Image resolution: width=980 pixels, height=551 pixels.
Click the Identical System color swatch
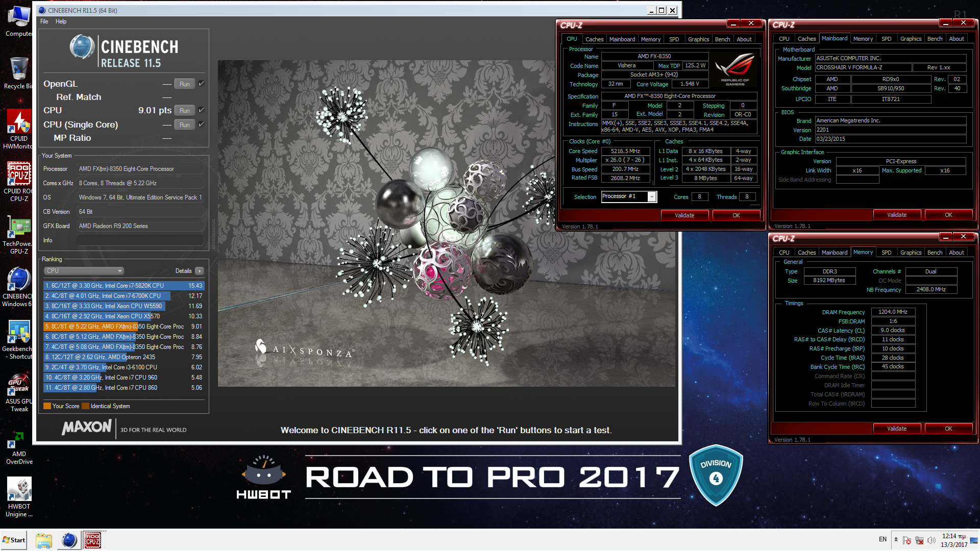click(x=86, y=406)
